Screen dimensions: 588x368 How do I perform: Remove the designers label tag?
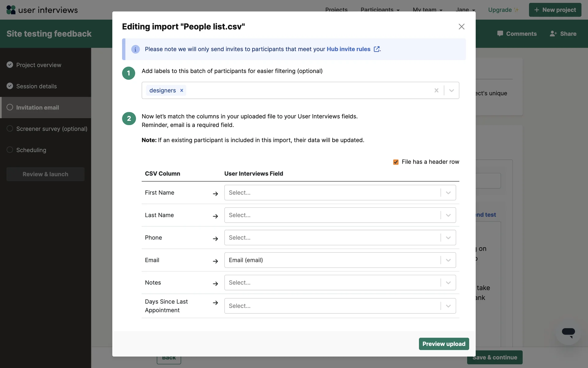(x=182, y=90)
